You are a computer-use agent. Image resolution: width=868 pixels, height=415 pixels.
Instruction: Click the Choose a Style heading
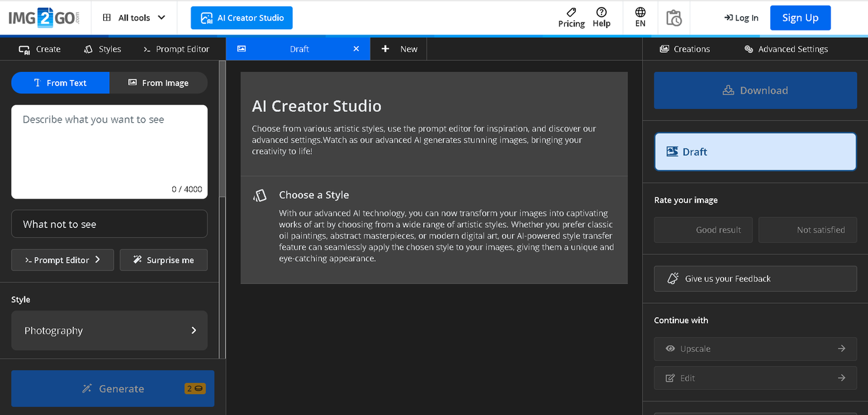coord(314,195)
